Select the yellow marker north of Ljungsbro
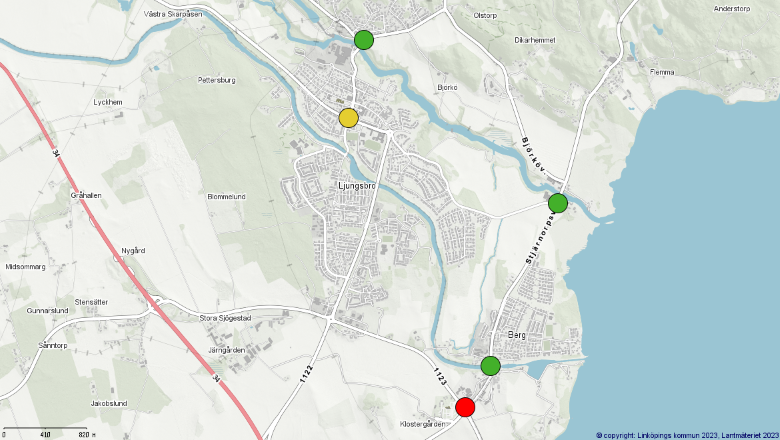This screenshot has height=440, width=780. [x=348, y=118]
